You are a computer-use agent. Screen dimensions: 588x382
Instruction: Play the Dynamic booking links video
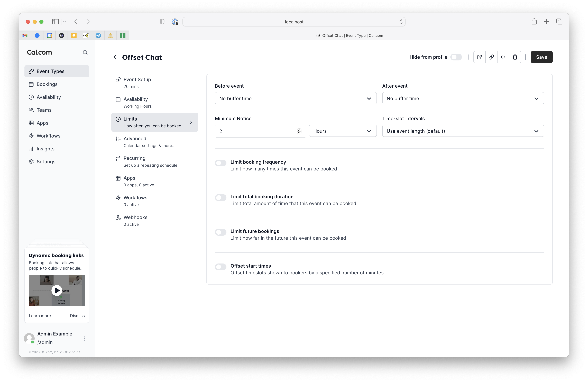pyautogui.click(x=57, y=290)
